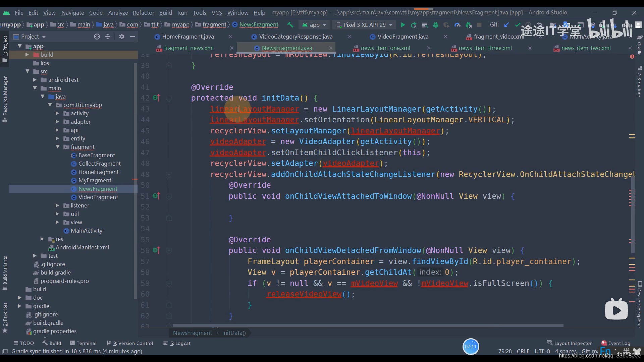Click the Project tree vertical scrollbar
This screenshot has height=362, width=644.
pos(136,181)
